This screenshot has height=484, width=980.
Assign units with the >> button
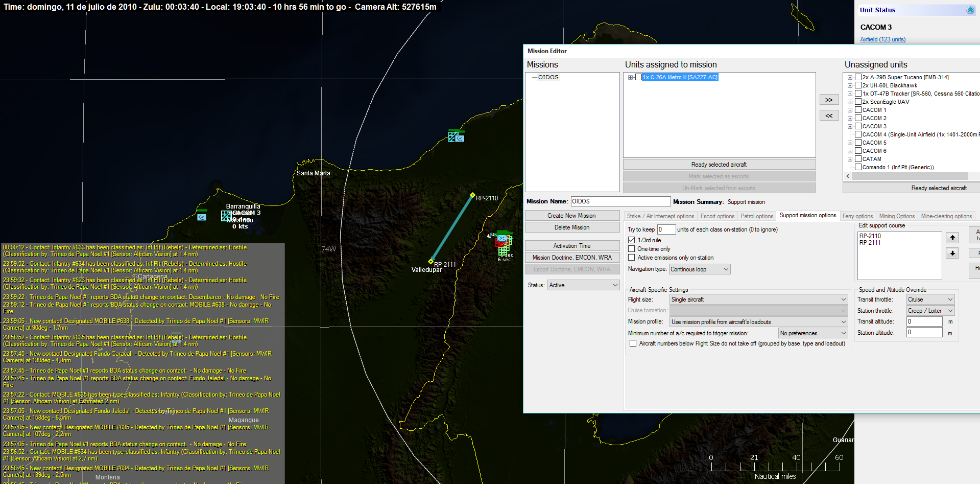point(829,100)
